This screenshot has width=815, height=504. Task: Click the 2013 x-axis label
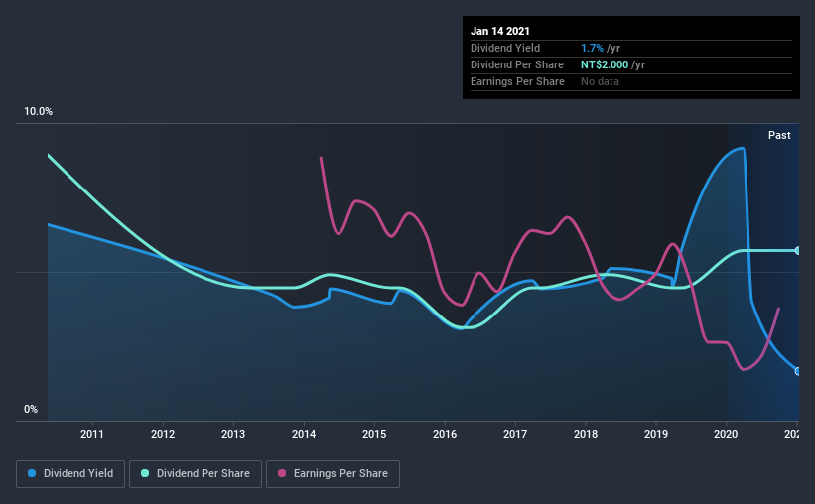(x=233, y=434)
